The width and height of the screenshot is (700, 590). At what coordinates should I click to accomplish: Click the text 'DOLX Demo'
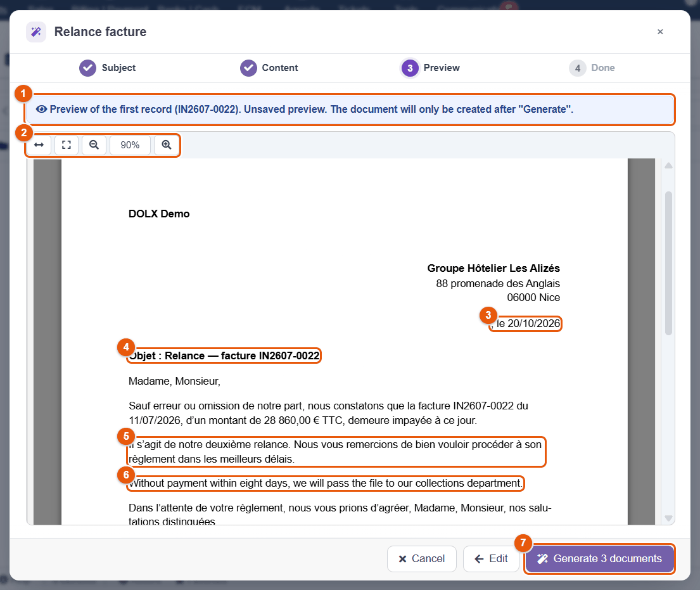(x=159, y=214)
